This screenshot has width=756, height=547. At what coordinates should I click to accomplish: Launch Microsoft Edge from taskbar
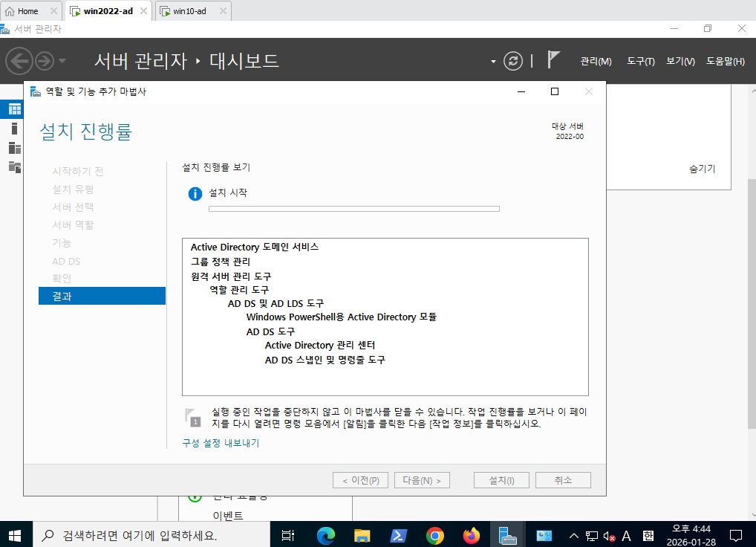point(325,535)
